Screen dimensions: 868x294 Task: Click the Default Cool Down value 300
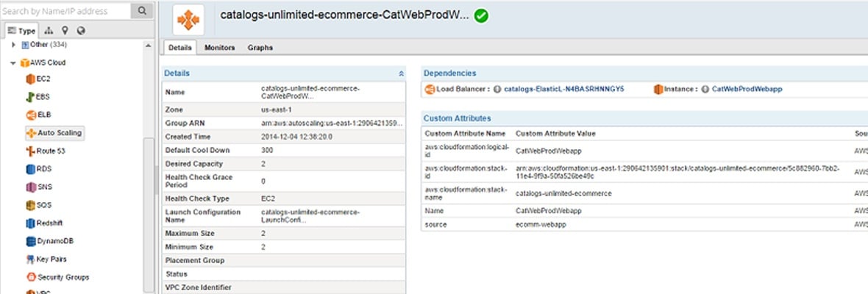point(266,151)
